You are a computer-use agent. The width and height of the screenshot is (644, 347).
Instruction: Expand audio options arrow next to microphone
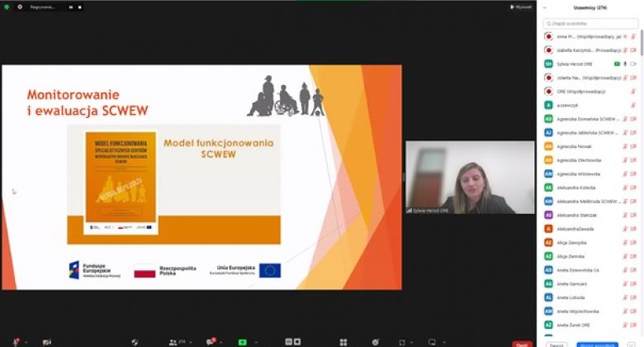coord(26,341)
